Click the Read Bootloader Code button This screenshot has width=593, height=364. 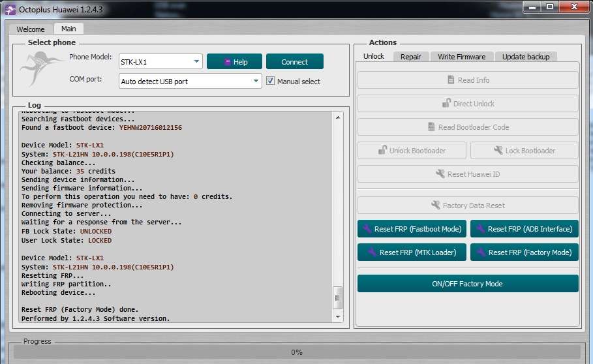tap(468, 127)
